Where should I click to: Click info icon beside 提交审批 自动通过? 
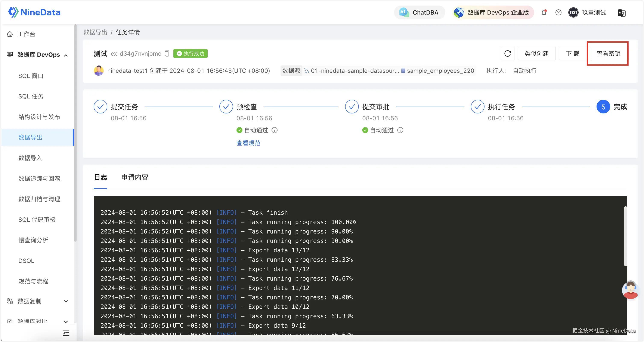[400, 130]
